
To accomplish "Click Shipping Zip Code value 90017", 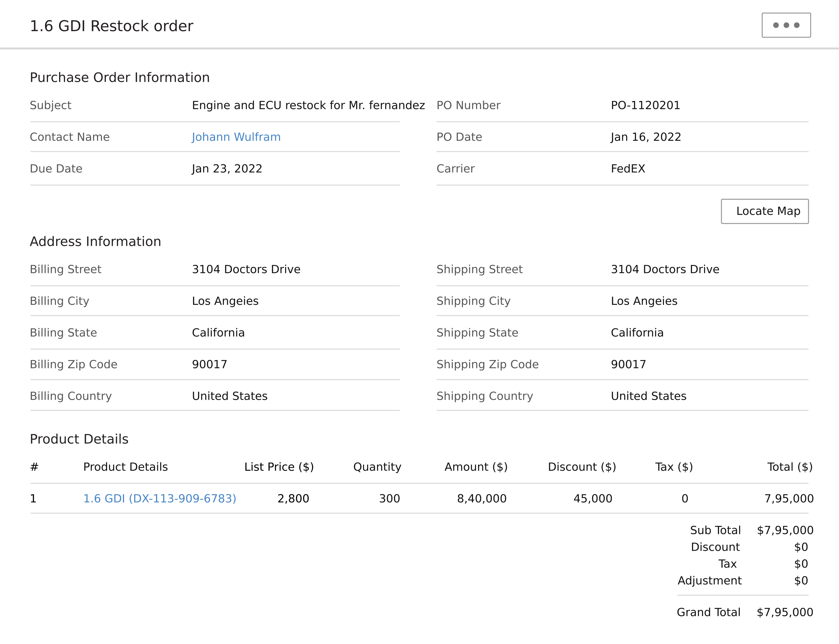I will [628, 364].
